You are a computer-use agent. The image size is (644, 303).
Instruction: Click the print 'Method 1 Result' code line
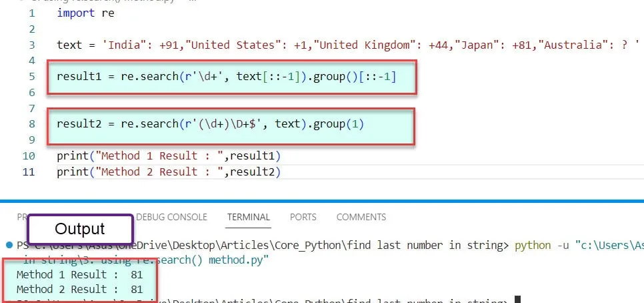tap(168, 156)
